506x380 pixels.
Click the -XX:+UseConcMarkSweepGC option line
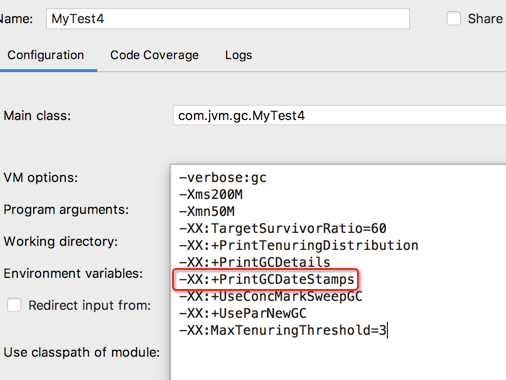pyautogui.click(x=271, y=296)
